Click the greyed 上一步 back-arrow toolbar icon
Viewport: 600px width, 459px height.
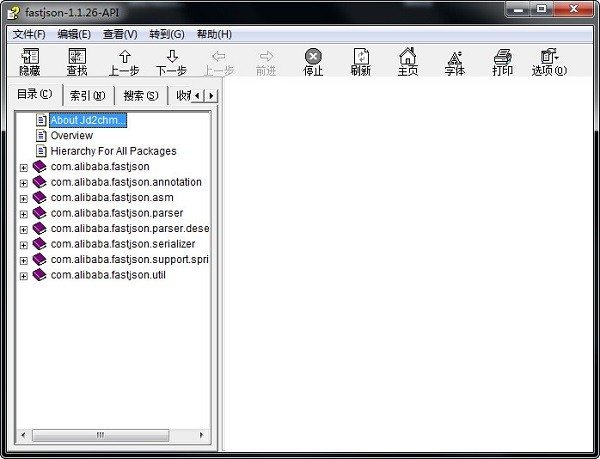point(219,57)
